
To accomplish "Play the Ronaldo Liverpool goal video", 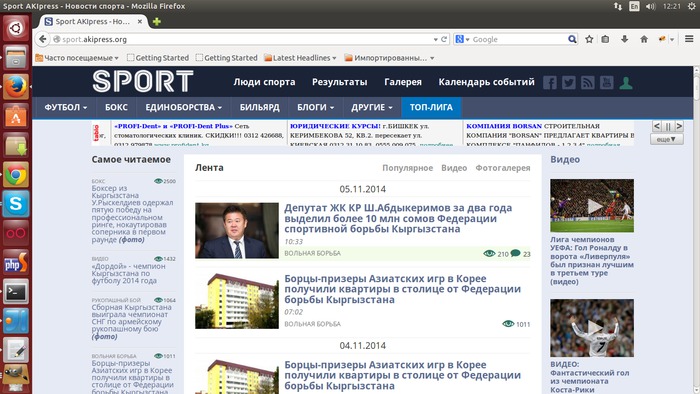I will (592, 206).
